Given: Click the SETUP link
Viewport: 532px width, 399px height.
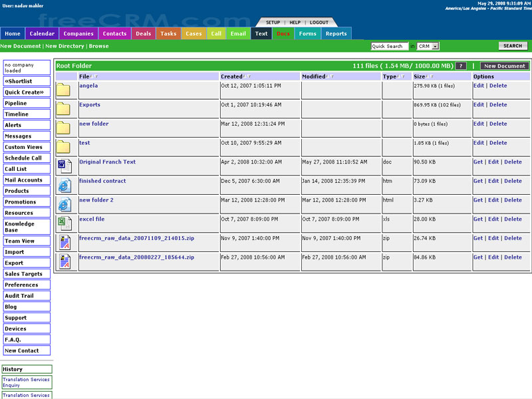Looking at the screenshot, I should click(273, 23).
